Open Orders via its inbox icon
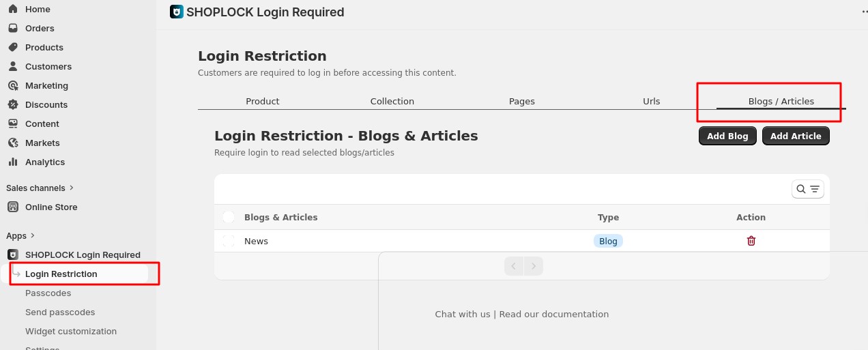The width and height of the screenshot is (868, 350). pos(12,29)
